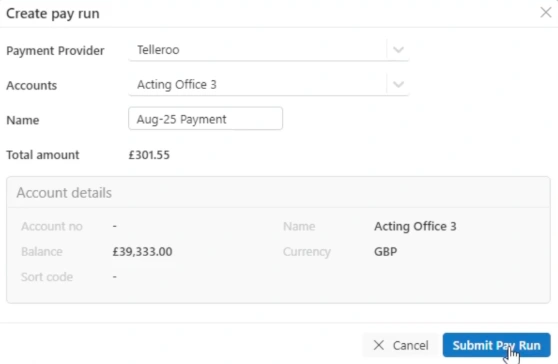Click the Accounts label
558x364 pixels.
32,85
